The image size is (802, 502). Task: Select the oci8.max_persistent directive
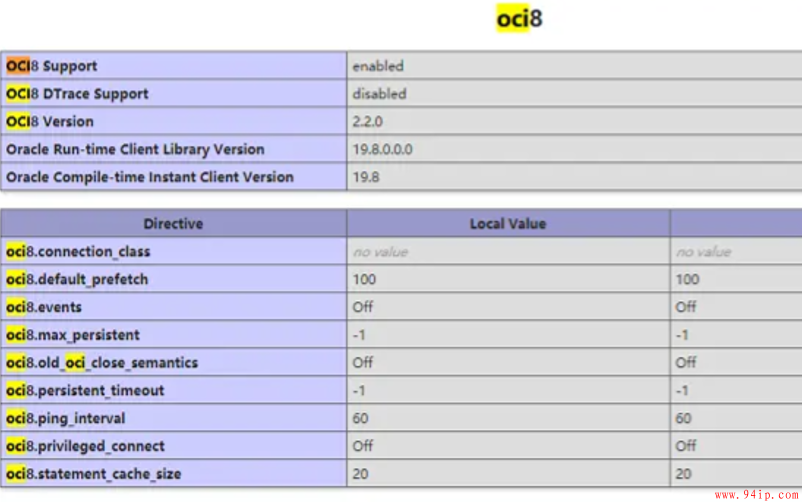point(73,335)
